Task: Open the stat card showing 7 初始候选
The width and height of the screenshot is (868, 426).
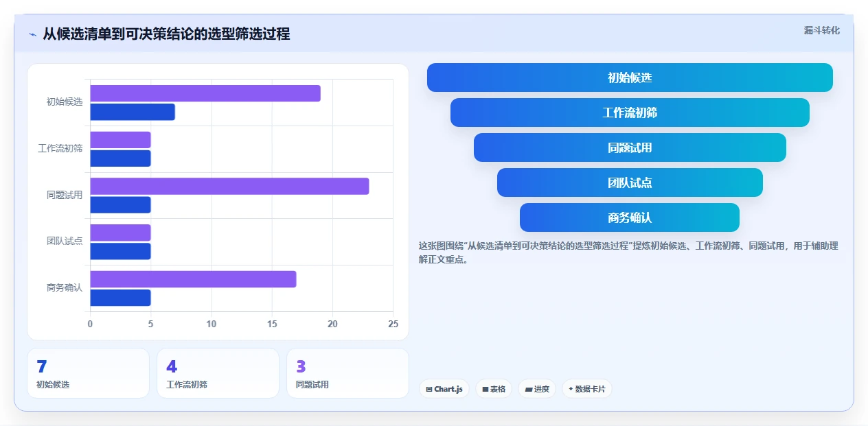Action: (x=88, y=373)
